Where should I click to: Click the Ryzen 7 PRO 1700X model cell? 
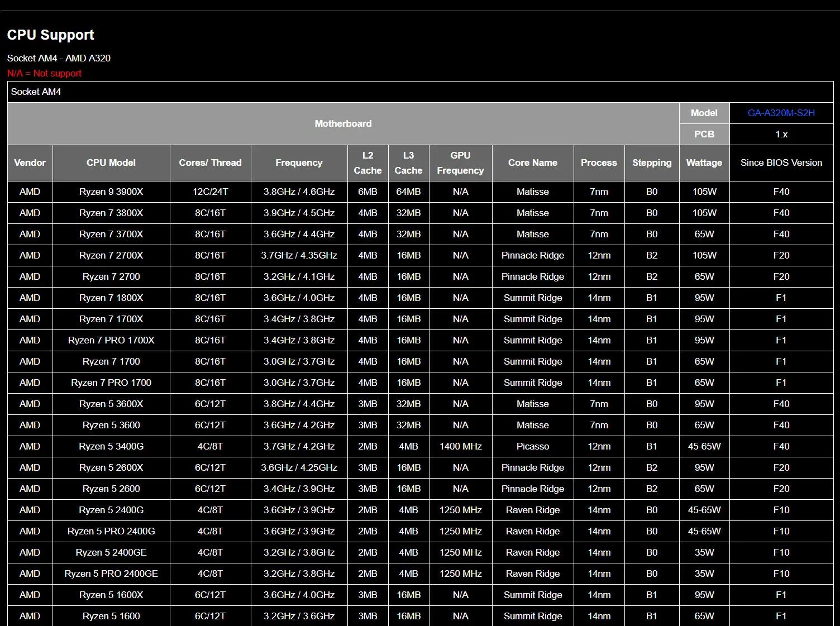point(111,340)
